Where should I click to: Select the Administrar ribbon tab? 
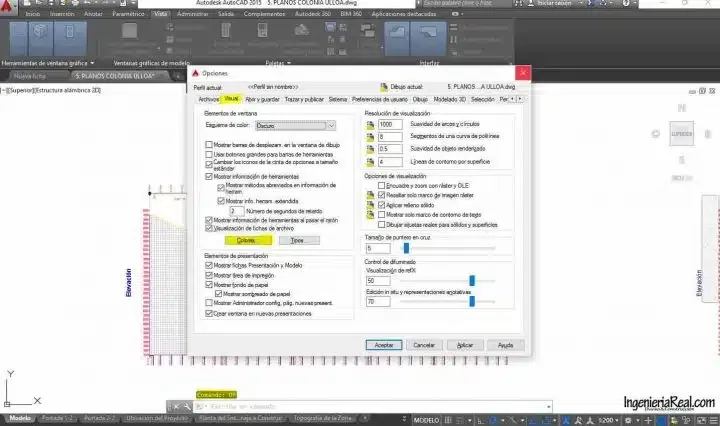point(192,14)
